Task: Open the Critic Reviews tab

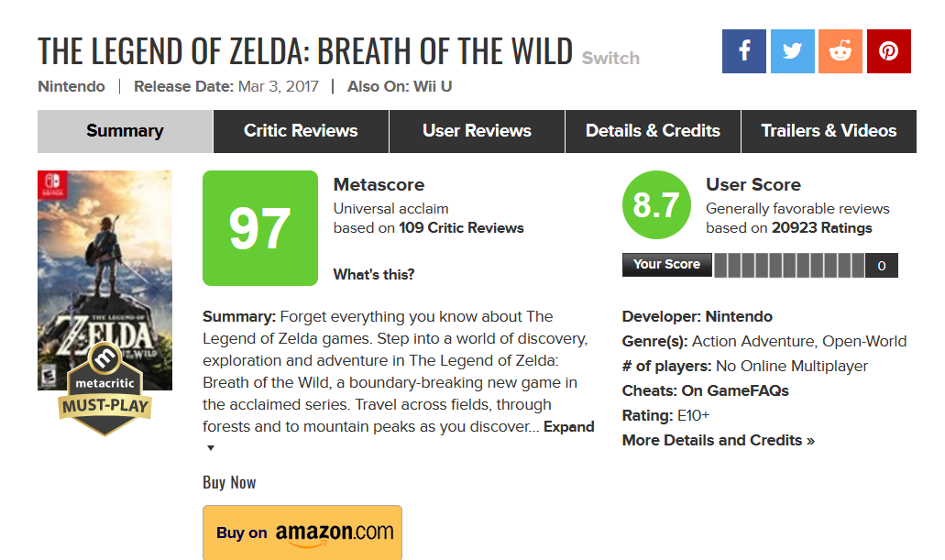Action: pyautogui.click(x=301, y=131)
